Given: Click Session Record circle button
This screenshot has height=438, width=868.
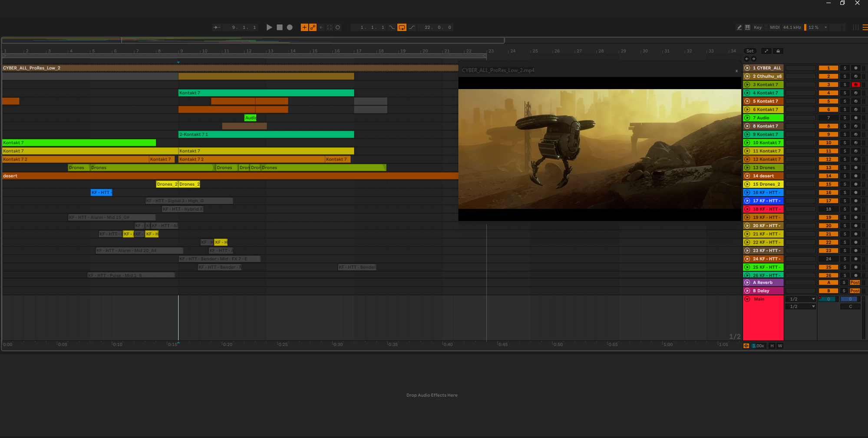Looking at the screenshot, I should (338, 27).
